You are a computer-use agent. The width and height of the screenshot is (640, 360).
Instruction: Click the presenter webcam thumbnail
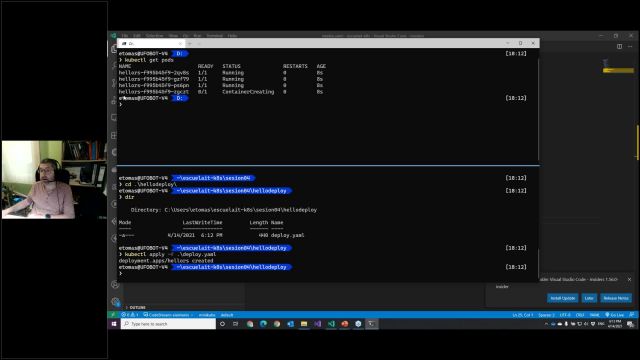(54, 180)
